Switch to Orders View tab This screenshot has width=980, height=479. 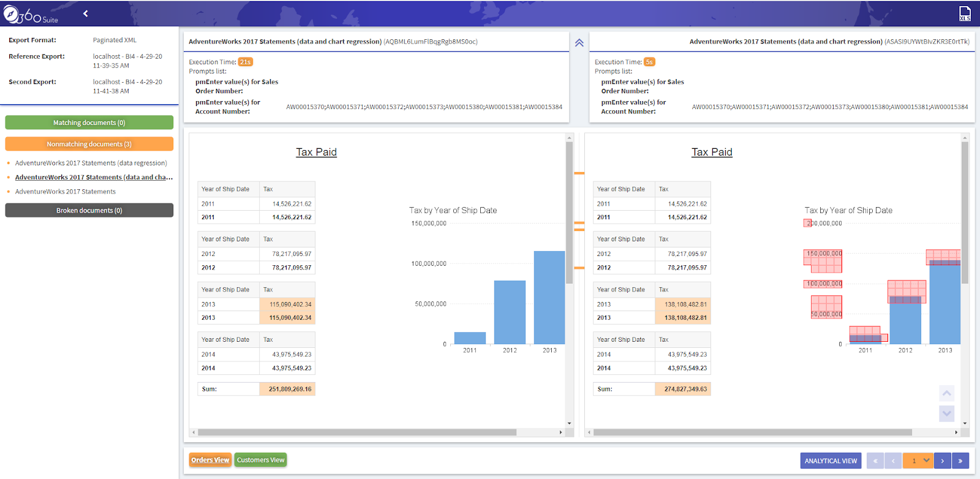[x=210, y=460]
